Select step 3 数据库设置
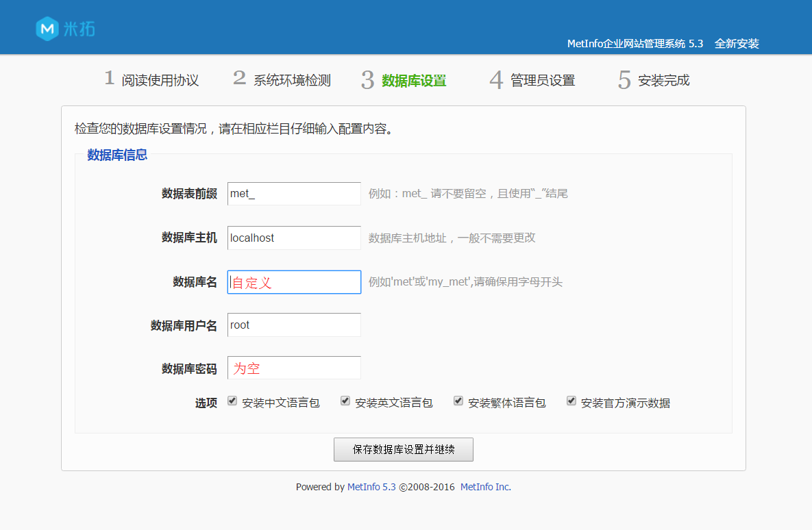This screenshot has height=530, width=812. click(x=404, y=81)
